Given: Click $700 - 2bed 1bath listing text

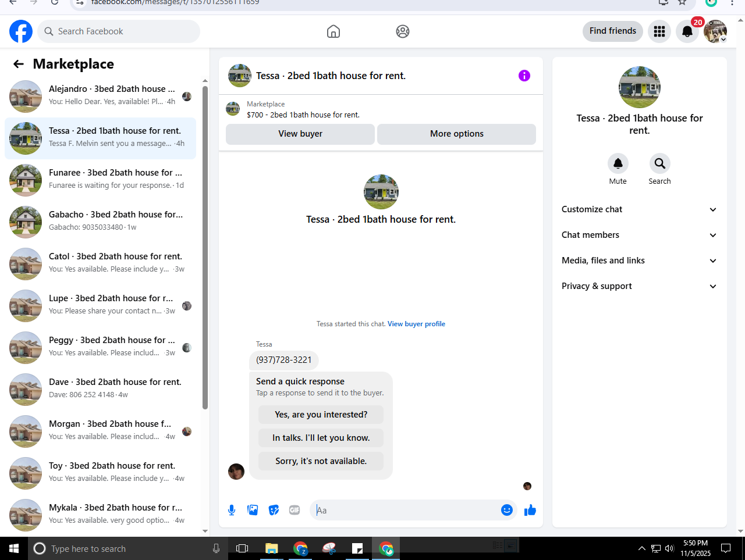Looking at the screenshot, I should [x=303, y=115].
